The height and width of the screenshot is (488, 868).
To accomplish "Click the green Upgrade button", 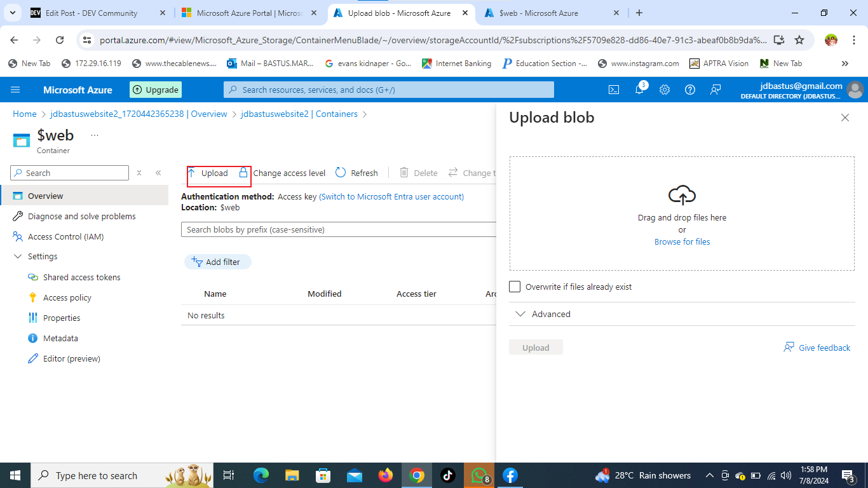I will tap(156, 90).
